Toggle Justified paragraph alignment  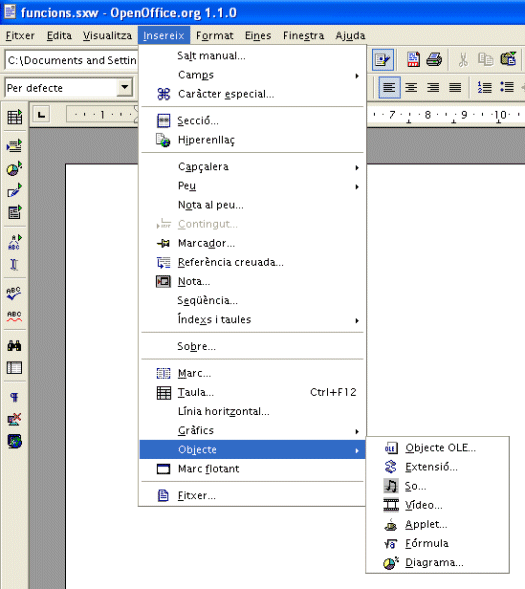point(455,88)
